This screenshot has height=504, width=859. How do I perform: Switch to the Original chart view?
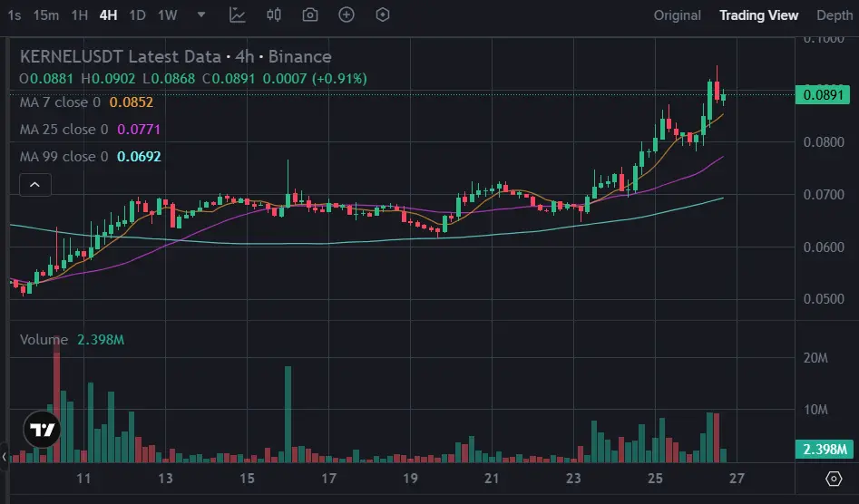point(677,15)
